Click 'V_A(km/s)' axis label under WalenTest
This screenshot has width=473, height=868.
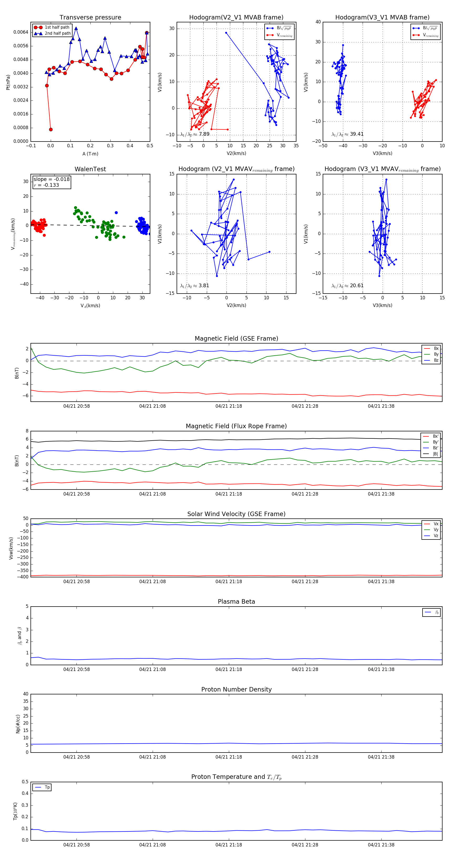click(x=90, y=306)
